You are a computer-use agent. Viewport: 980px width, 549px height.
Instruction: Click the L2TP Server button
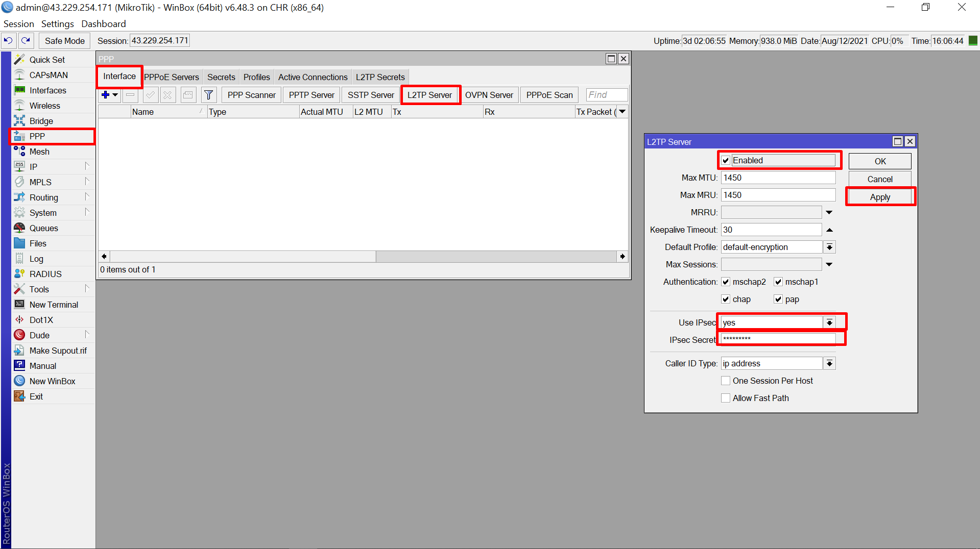tap(429, 95)
